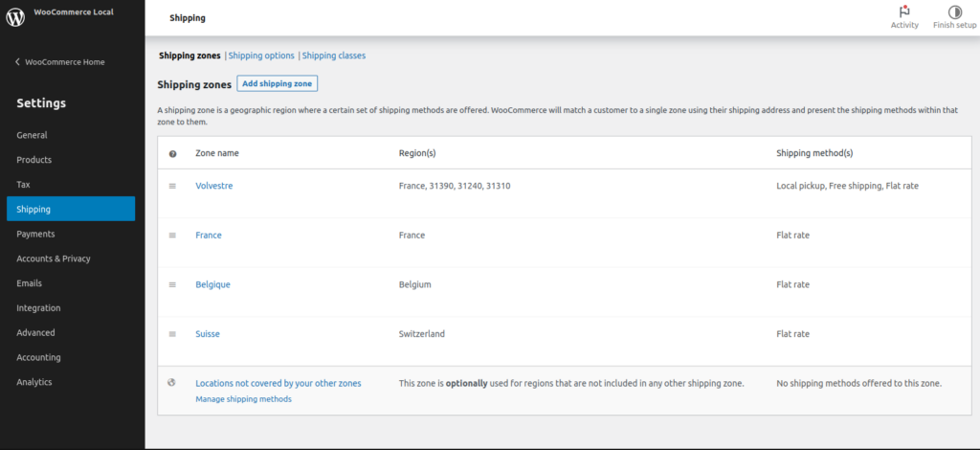
Task: Grab the Volvestre row drag handle
Action: [172, 186]
